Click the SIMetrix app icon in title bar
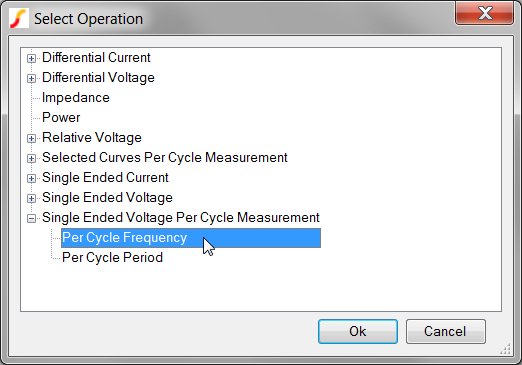Image resolution: width=522 pixels, height=365 pixels. 19,19
